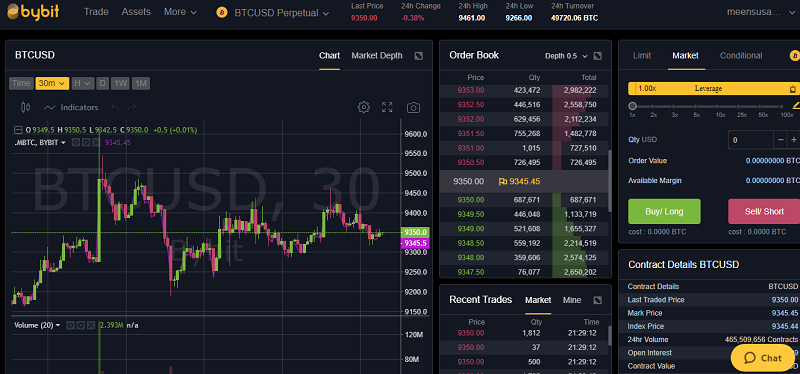
Task: Expand the Order Book panel
Action: (598, 56)
